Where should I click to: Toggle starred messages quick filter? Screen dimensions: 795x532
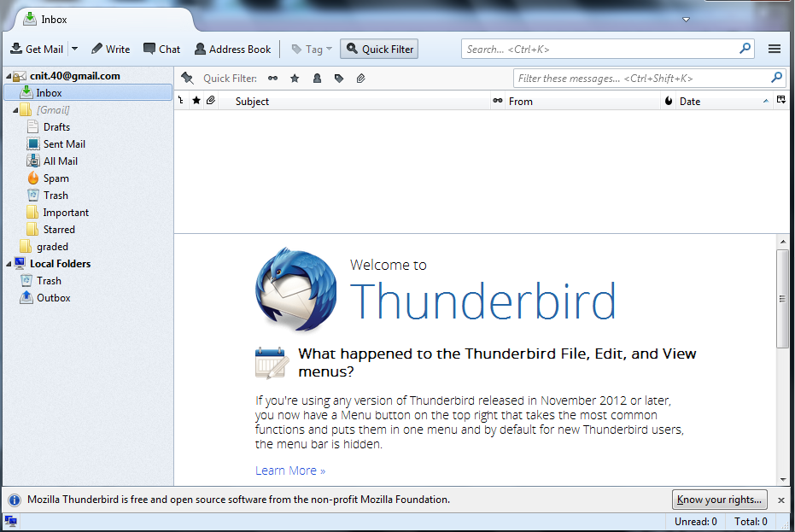295,78
